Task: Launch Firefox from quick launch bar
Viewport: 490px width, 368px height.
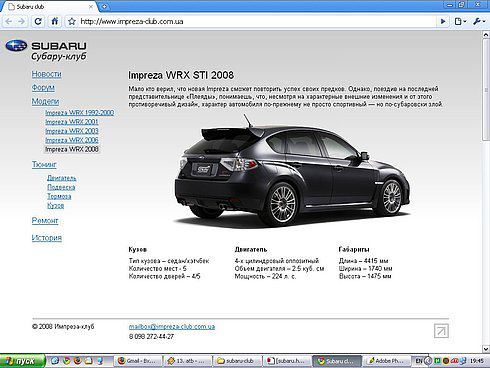Action: point(77,361)
